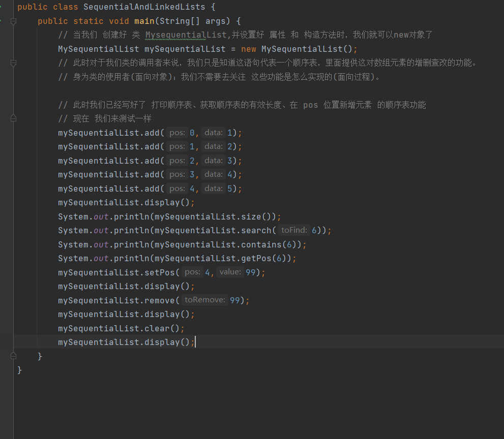Click the "data:" inlay hint showing value 5
The image size is (504, 439).
[x=213, y=189]
